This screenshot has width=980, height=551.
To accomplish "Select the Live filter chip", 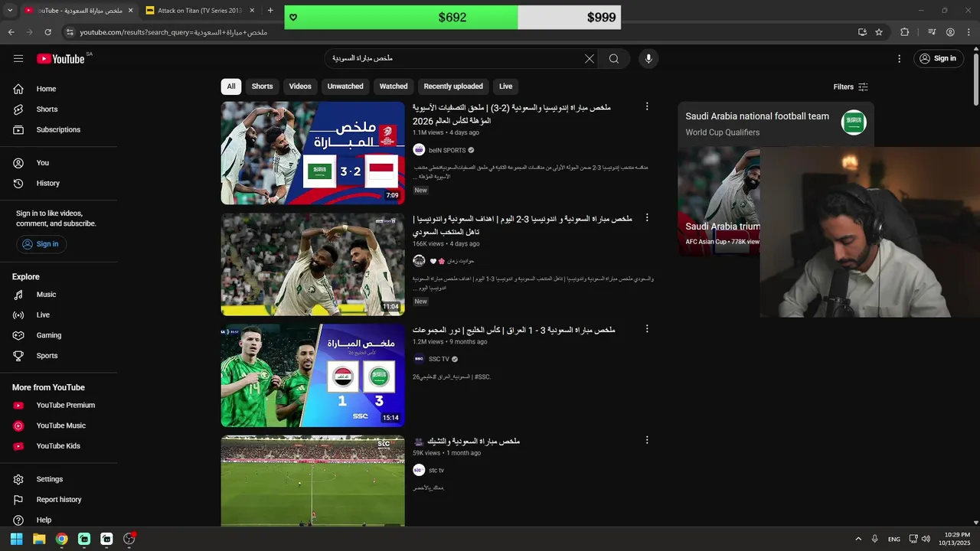I will 506,86.
